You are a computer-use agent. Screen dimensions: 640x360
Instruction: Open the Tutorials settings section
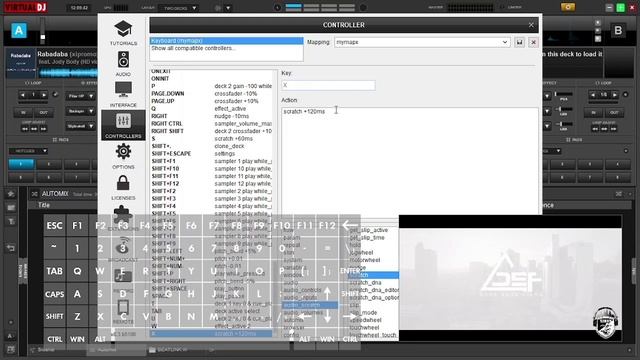pyautogui.click(x=123, y=33)
